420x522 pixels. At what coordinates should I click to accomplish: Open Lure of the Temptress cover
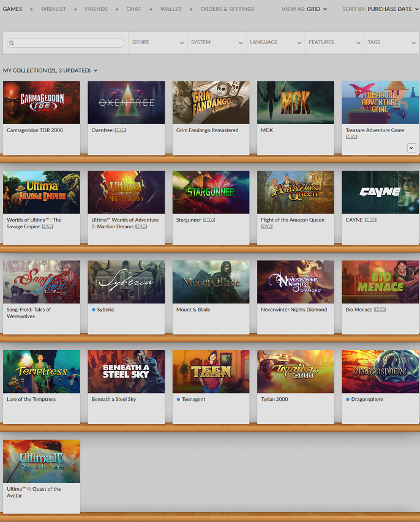click(42, 371)
